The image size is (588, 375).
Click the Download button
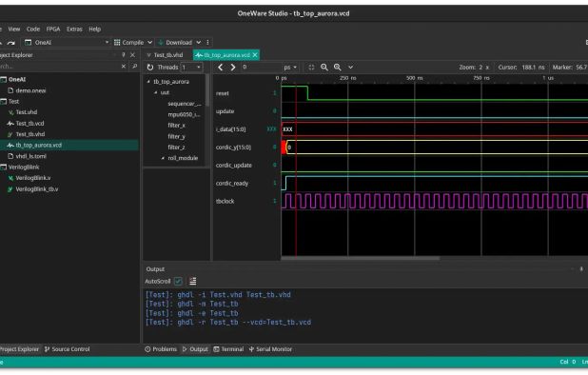[x=175, y=43]
